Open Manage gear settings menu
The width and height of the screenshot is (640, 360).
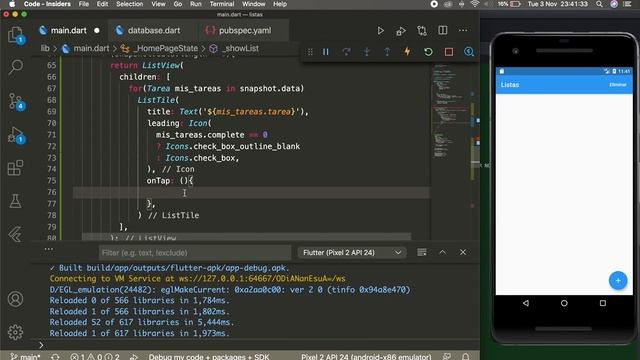(16, 332)
